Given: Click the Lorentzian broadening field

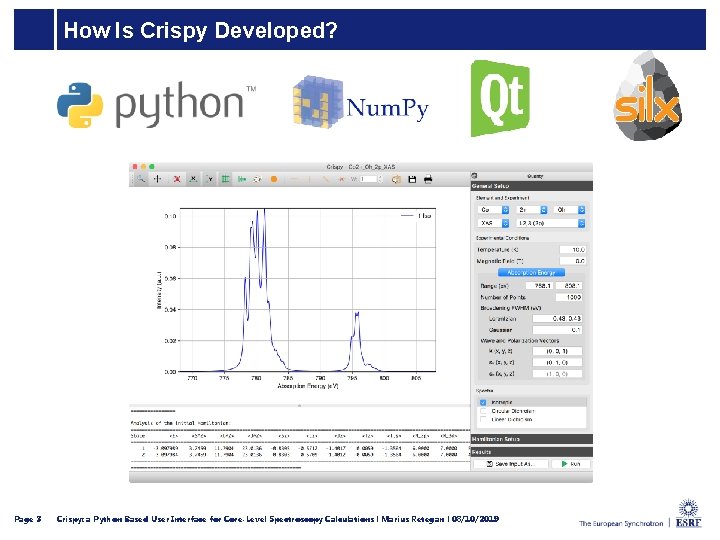Looking at the screenshot, I should pos(557,318).
